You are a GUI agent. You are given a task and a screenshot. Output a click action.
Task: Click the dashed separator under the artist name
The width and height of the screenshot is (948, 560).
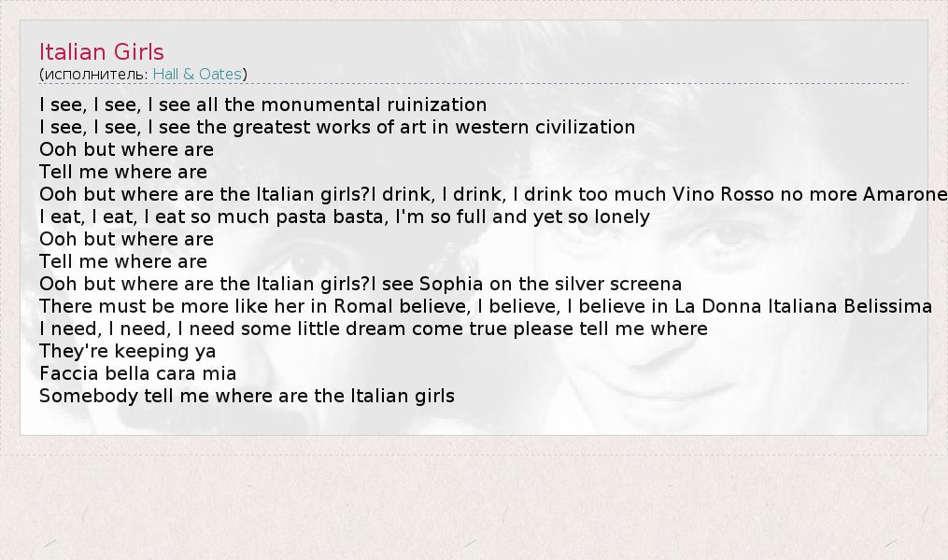point(474,84)
